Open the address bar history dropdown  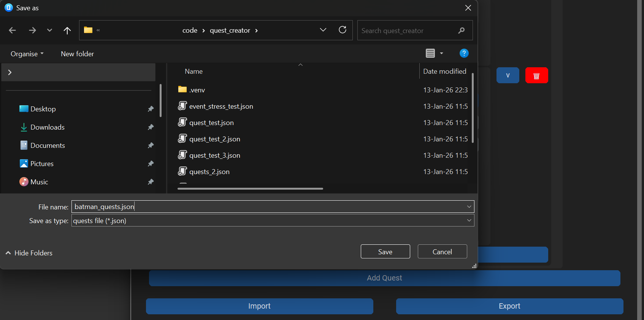point(323,30)
